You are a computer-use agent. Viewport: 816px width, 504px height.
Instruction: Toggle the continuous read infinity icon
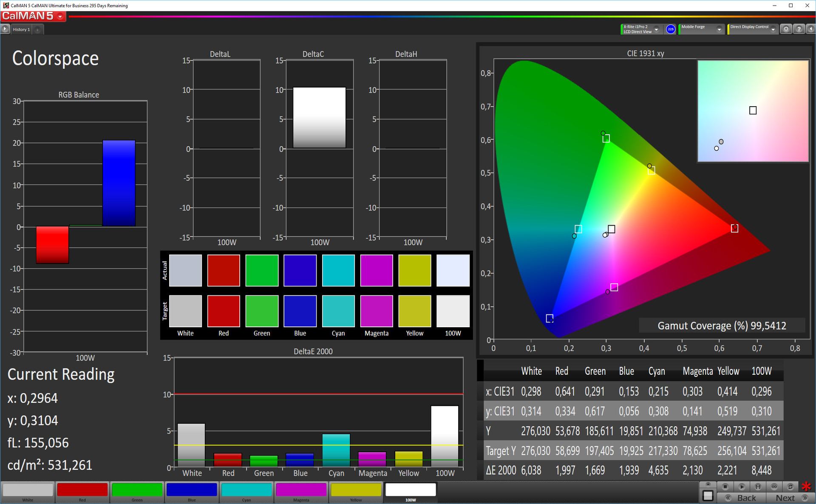click(774, 487)
